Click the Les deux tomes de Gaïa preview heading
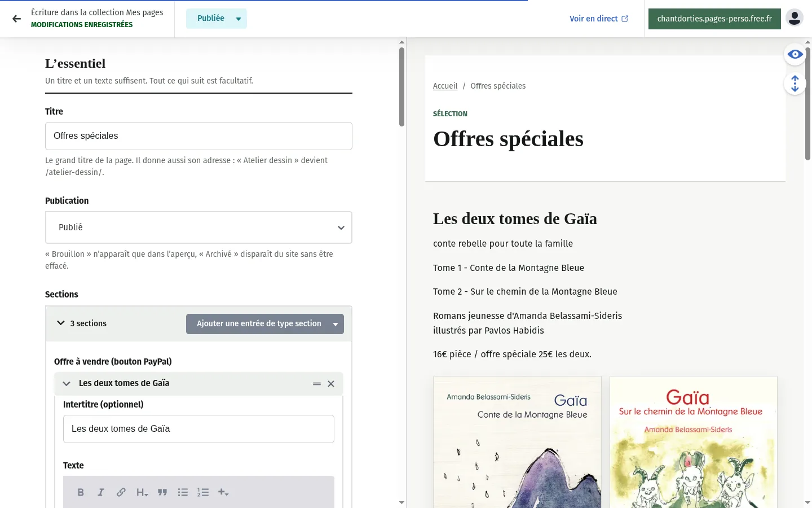Screen dimensions: 812x508 click(515, 218)
